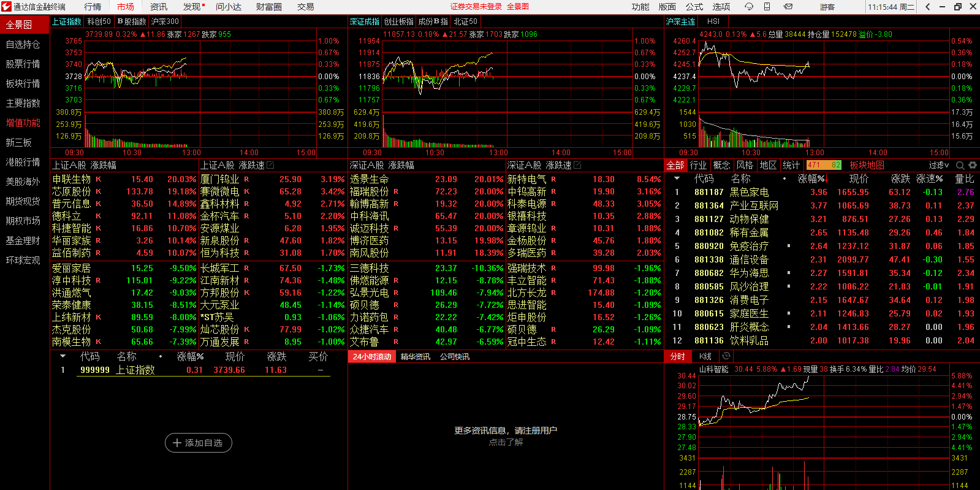Click the search magnifier icon in sector panel
Image resolution: width=980 pixels, height=490 pixels.
[x=960, y=166]
